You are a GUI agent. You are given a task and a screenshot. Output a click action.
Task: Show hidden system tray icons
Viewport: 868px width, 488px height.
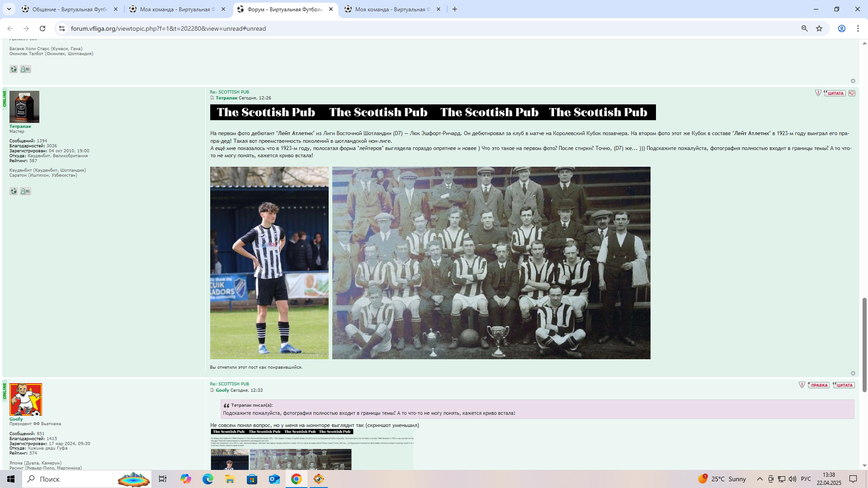click(759, 479)
